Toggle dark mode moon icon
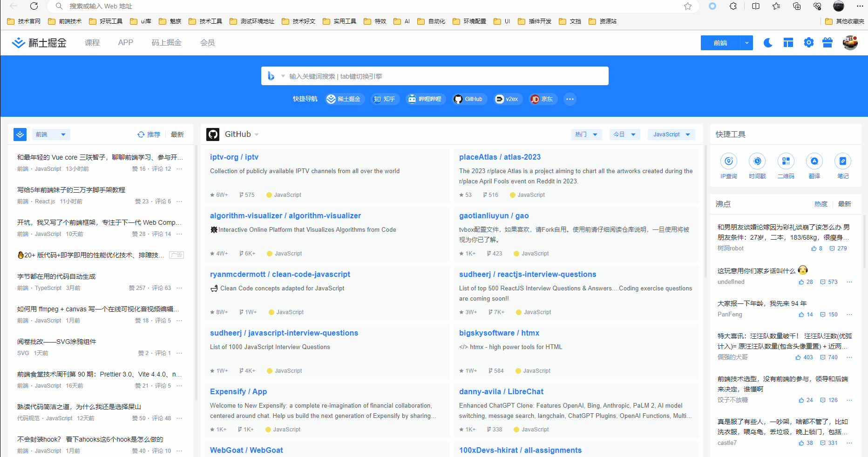The height and width of the screenshot is (457, 868). 768,43
